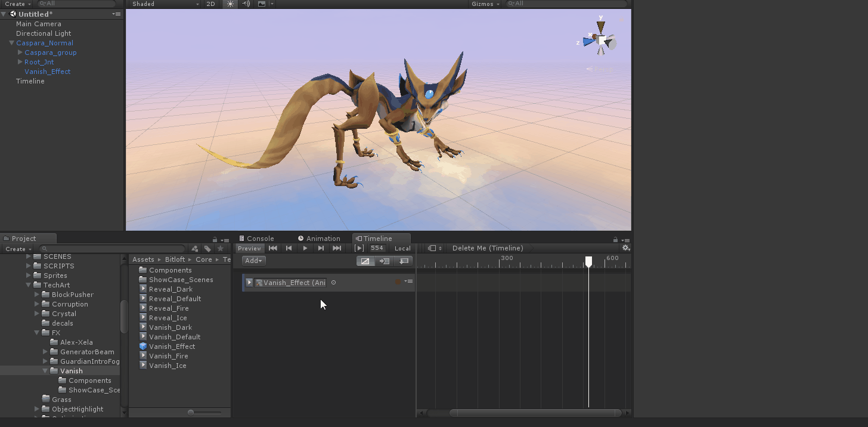This screenshot has width=868, height=427.
Task: Select Directional Light in Hierarchy
Action: click(x=43, y=33)
